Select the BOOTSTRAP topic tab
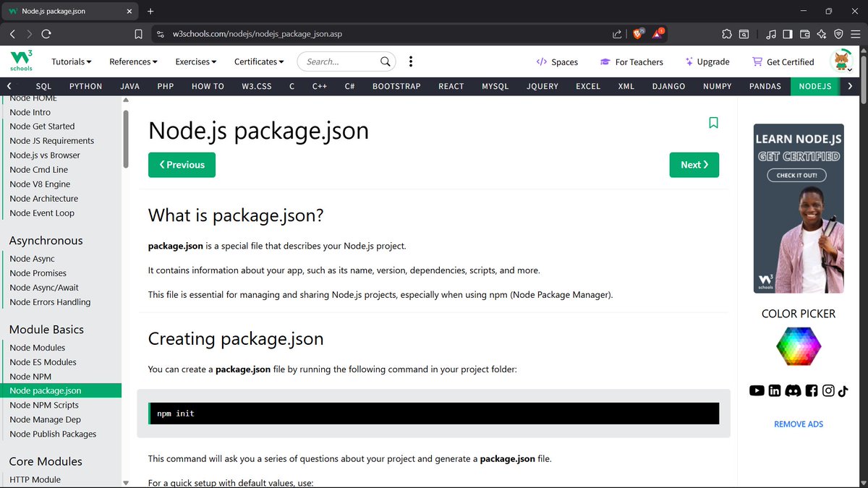Image resolution: width=868 pixels, height=488 pixels. tap(396, 86)
